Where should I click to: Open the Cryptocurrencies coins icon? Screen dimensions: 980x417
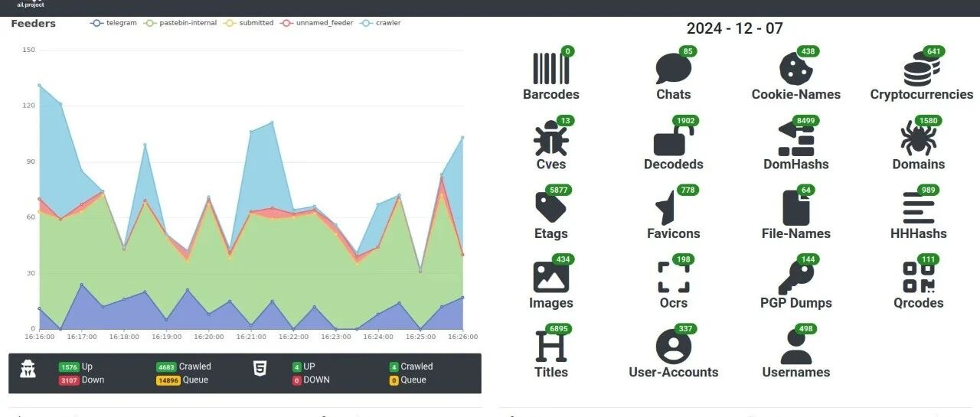(x=922, y=69)
